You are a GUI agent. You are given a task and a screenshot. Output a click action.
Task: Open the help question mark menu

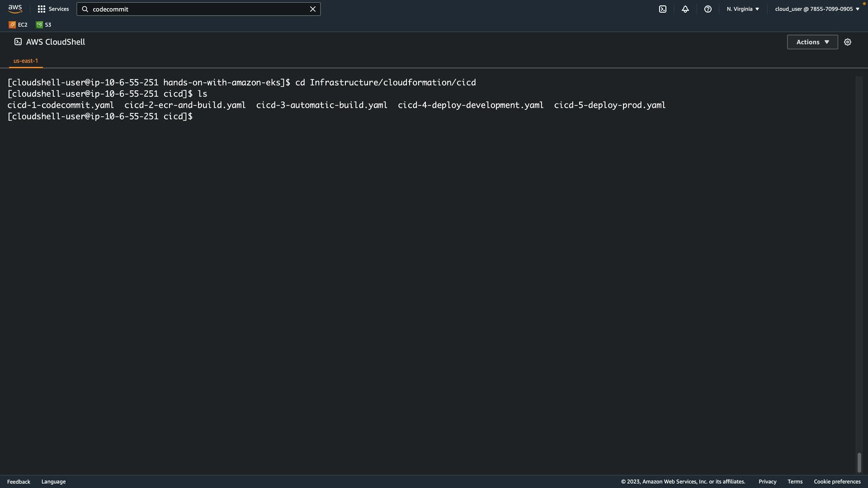[708, 9]
